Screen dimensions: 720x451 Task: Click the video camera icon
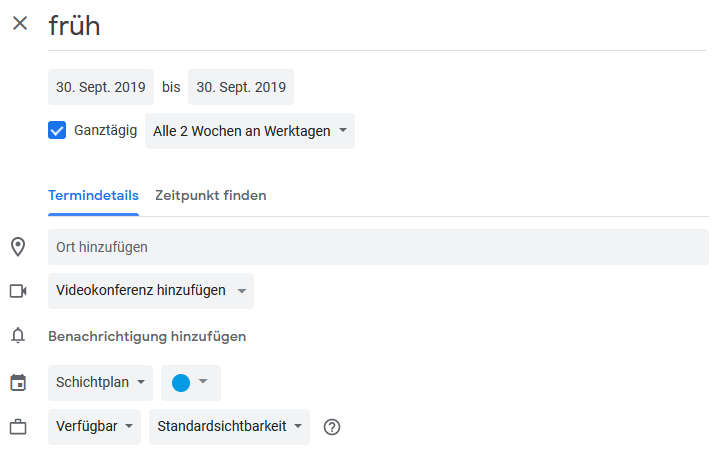[18, 291]
